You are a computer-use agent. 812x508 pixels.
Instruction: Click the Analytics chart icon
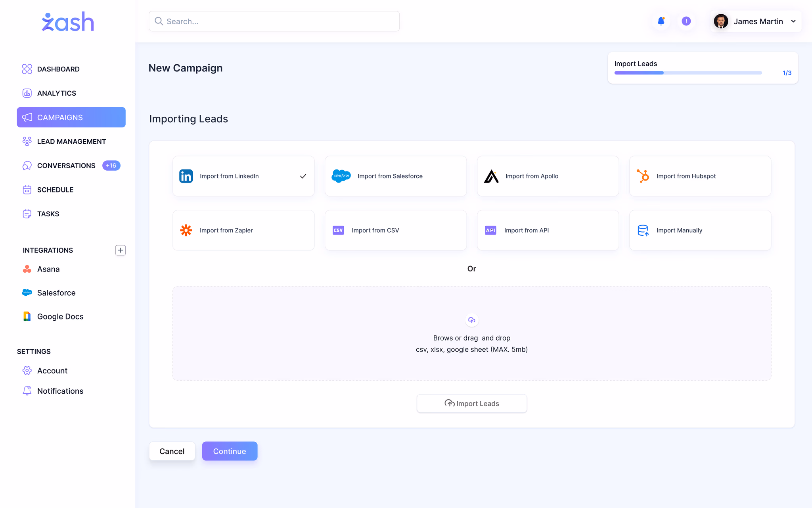click(x=27, y=93)
